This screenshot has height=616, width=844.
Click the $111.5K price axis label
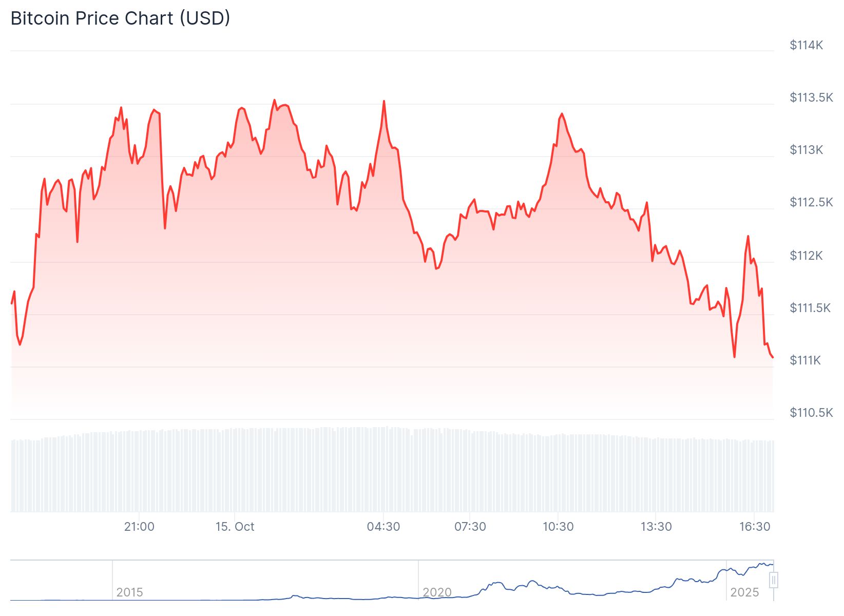click(x=810, y=308)
